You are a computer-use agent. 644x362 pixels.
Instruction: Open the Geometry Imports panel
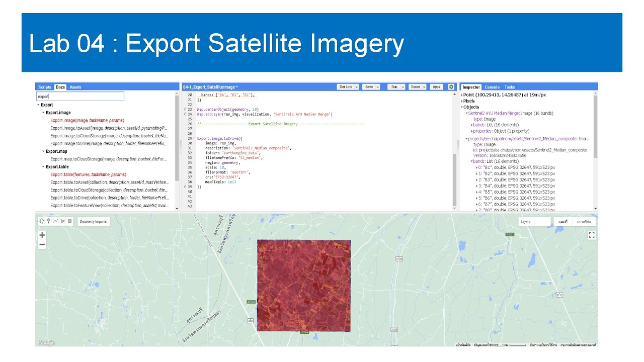click(93, 221)
